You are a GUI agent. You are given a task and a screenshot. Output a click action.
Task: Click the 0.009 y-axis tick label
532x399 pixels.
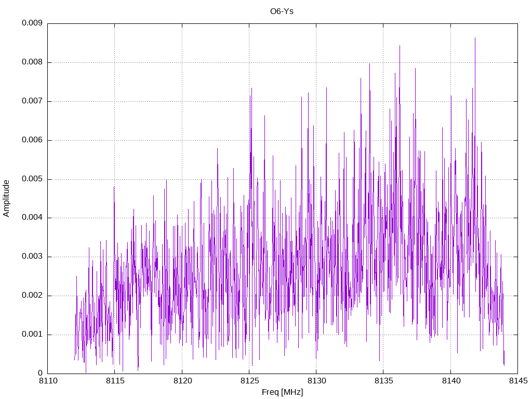(32, 23)
